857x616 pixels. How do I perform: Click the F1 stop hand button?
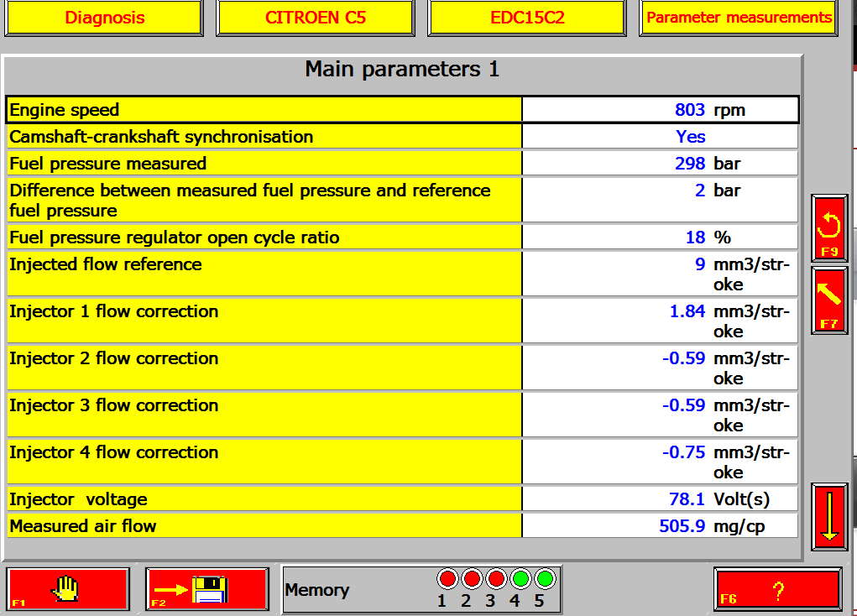point(68,588)
